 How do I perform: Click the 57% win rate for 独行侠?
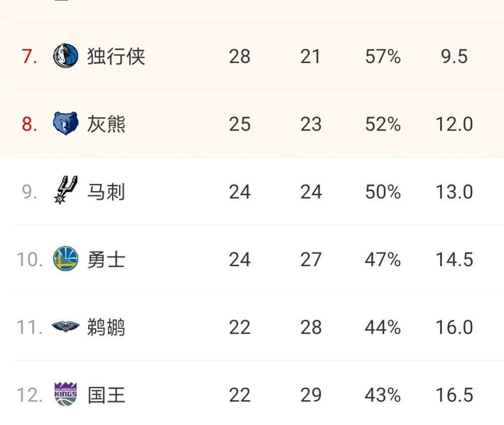(x=383, y=56)
